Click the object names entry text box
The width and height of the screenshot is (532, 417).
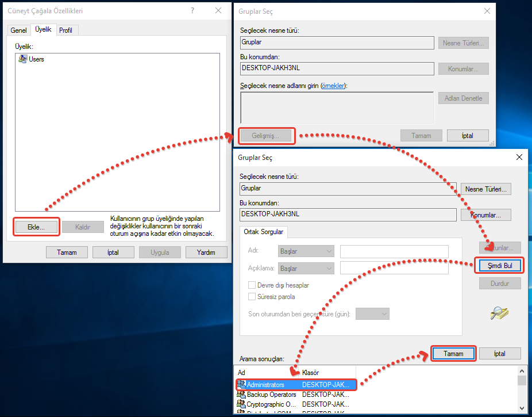pos(337,107)
